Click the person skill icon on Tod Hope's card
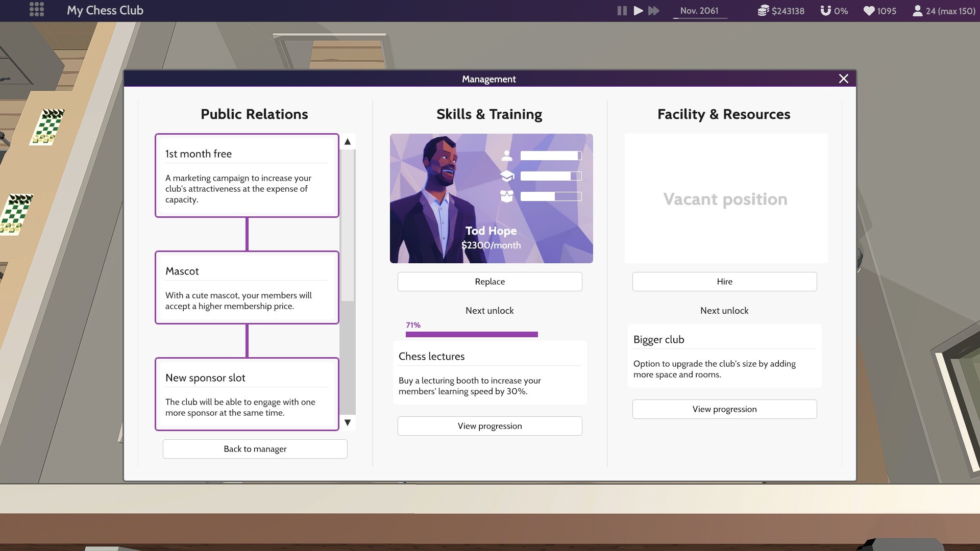This screenshot has width=980, height=551. (x=506, y=156)
